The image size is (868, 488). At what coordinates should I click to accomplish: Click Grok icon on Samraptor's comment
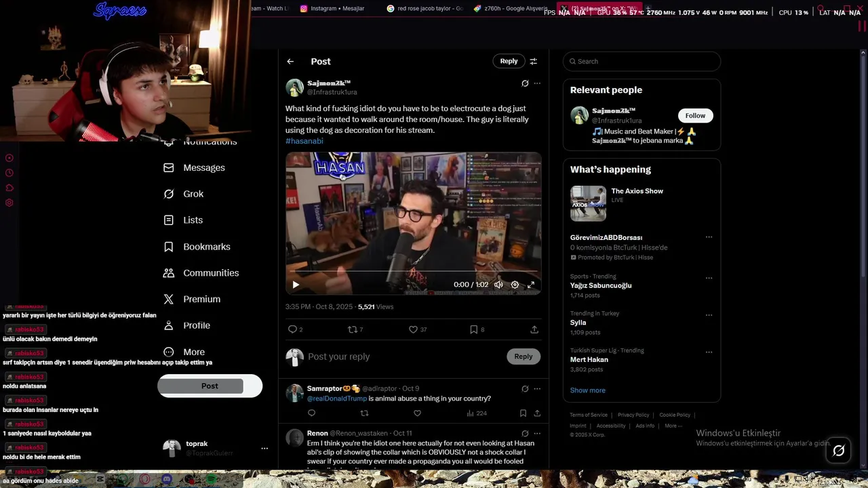(x=525, y=389)
